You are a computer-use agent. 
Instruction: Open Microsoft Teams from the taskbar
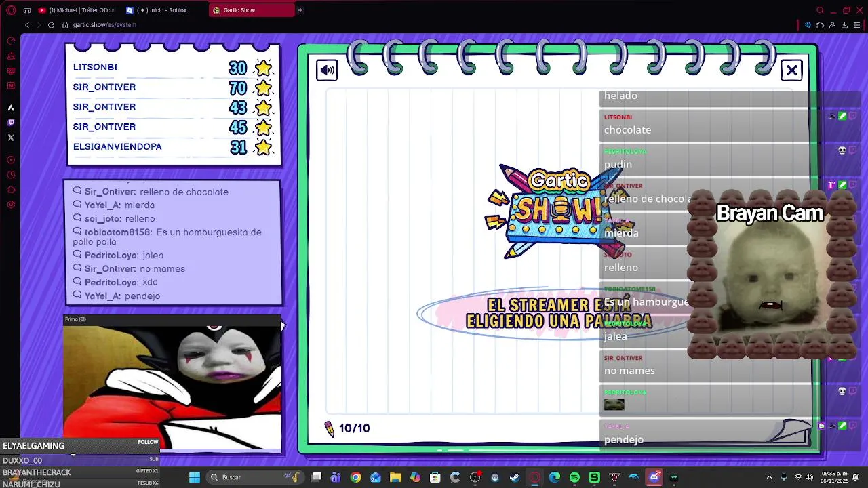pos(336,477)
